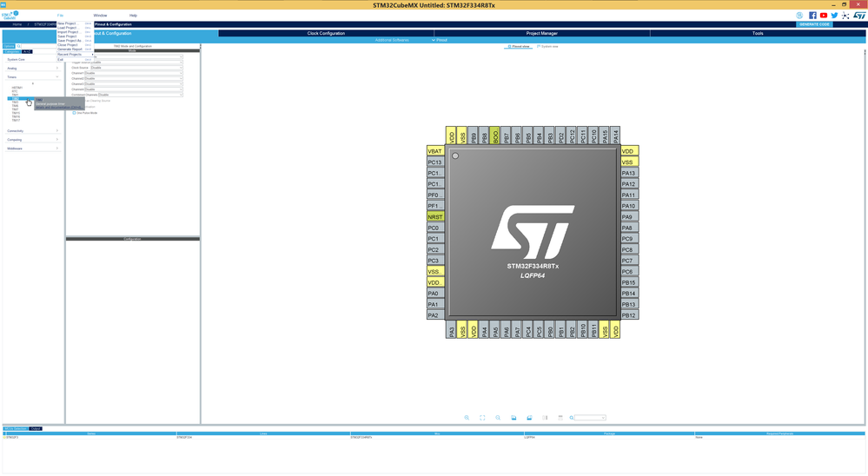The width and height of the screenshot is (868, 476).
Task: Open Additional Software in sub-bar
Action: [x=392, y=40]
